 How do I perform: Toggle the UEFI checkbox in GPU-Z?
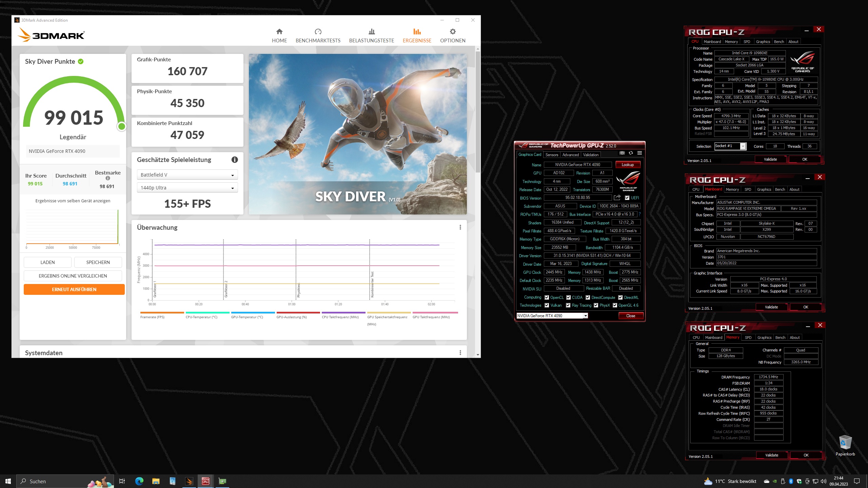point(627,198)
